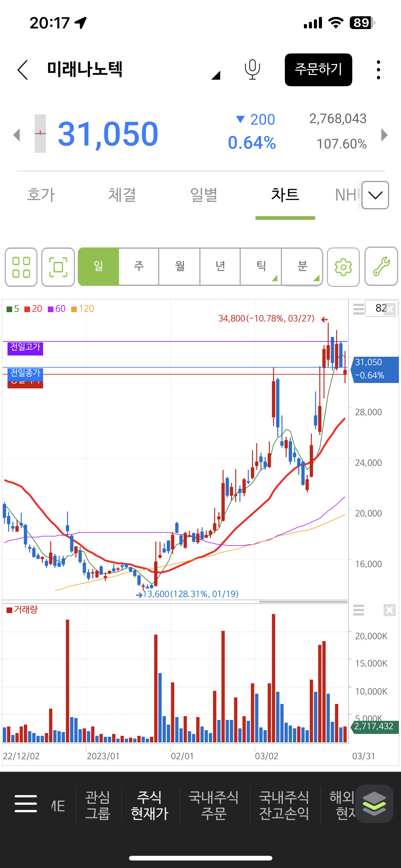401x868 pixels.
Task: Open the bottom hamburger main menu
Action: [x=26, y=804]
